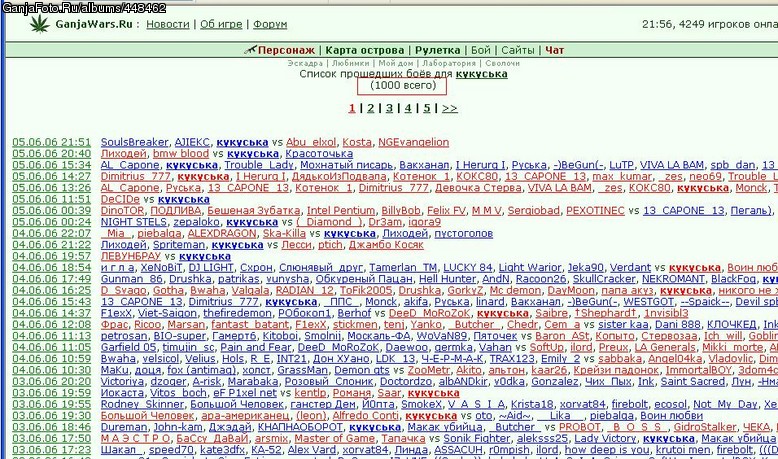Open battle dated 04.06.06 12:08
This screenshot has height=459, width=778.
[x=52, y=325]
